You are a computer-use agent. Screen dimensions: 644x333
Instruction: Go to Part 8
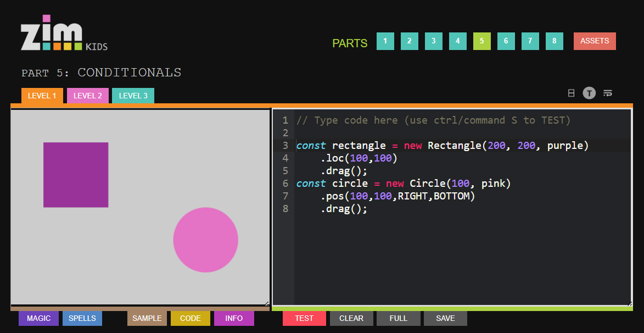pyautogui.click(x=555, y=41)
